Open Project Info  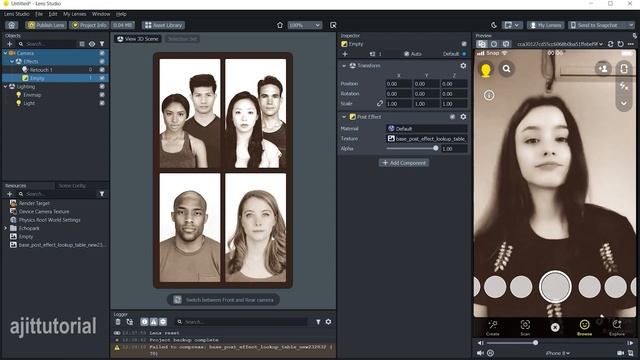coord(89,25)
